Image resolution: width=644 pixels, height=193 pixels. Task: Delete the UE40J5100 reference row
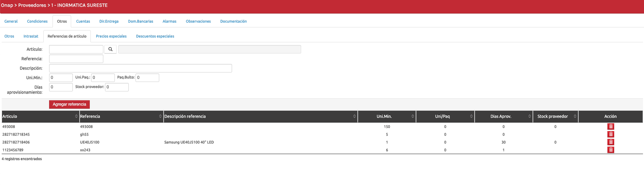(610, 142)
